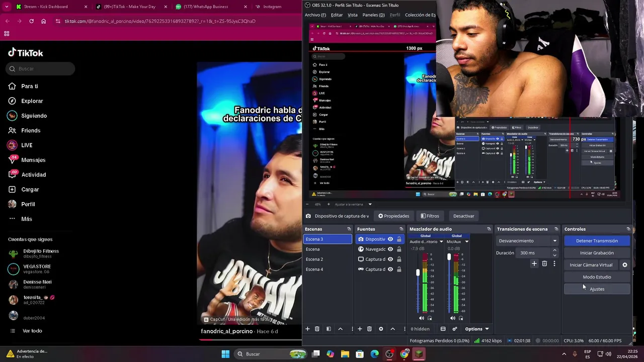Undock the Controles panel icon
This screenshot has width=644, height=362.
pyautogui.click(x=628, y=229)
